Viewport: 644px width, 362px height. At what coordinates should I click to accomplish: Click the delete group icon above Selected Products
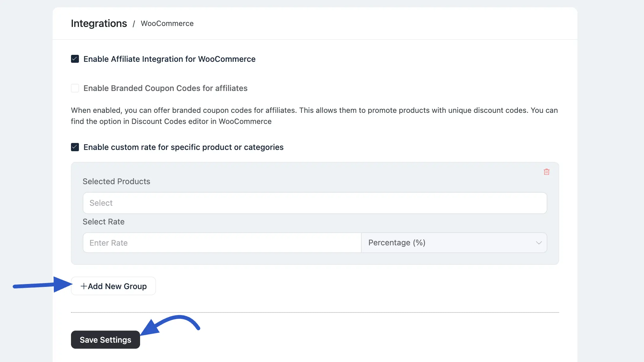click(546, 171)
